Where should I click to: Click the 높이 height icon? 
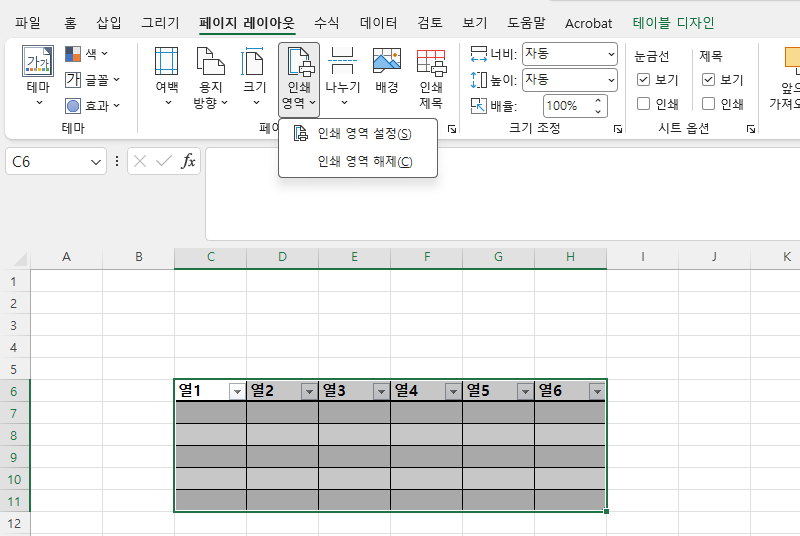tap(479, 80)
